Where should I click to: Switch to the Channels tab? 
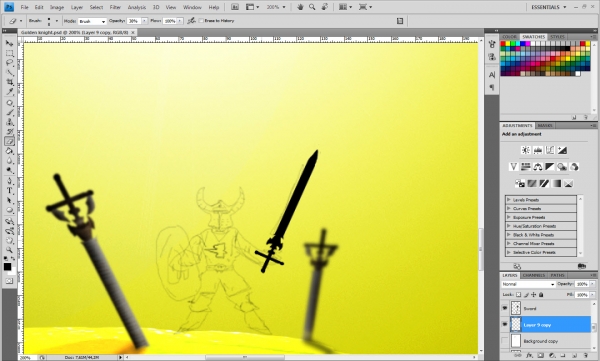tap(533, 275)
